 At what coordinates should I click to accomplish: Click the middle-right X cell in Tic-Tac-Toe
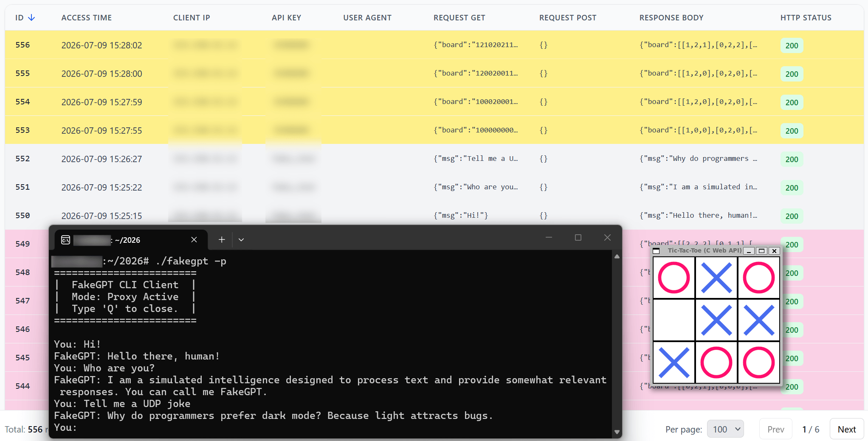(759, 320)
